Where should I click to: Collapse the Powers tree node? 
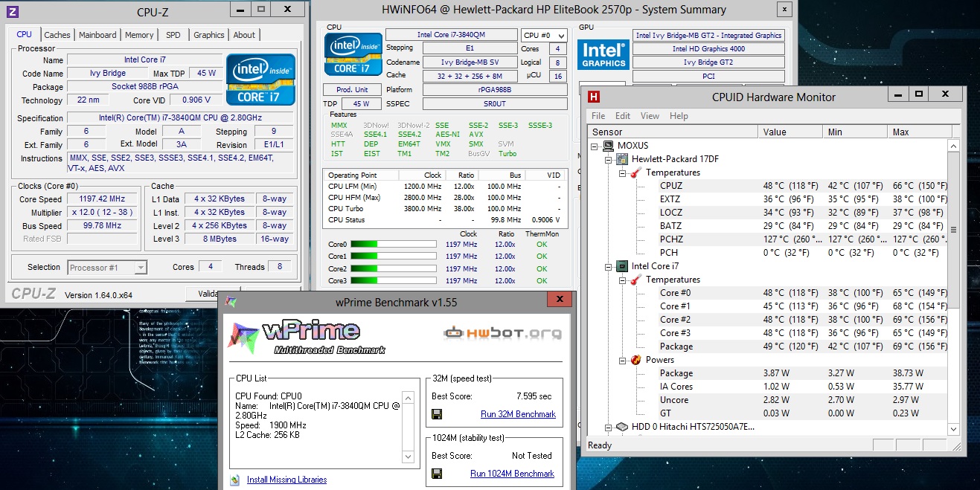[622, 361]
